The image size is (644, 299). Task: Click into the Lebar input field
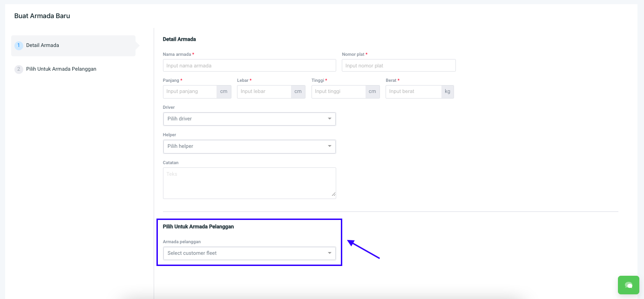pyautogui.click(x=264, y=92)
